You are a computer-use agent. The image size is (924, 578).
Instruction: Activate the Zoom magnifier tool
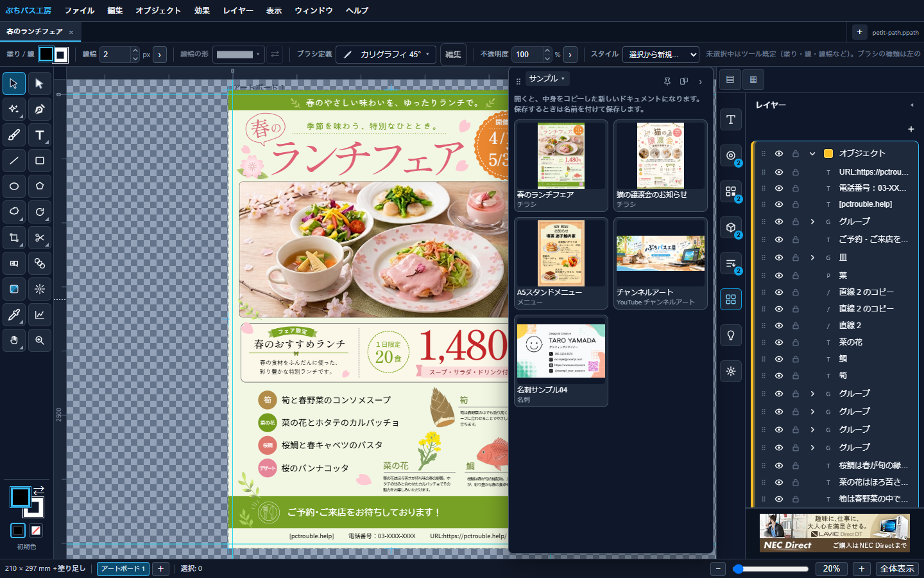pyautogui.click(x=40, y=340)
